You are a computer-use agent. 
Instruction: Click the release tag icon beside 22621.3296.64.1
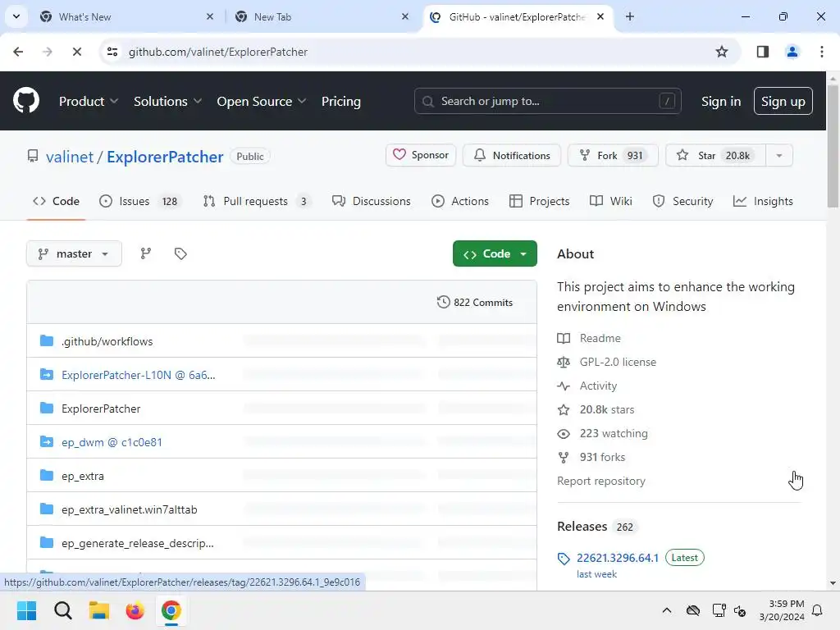(564, 559)
